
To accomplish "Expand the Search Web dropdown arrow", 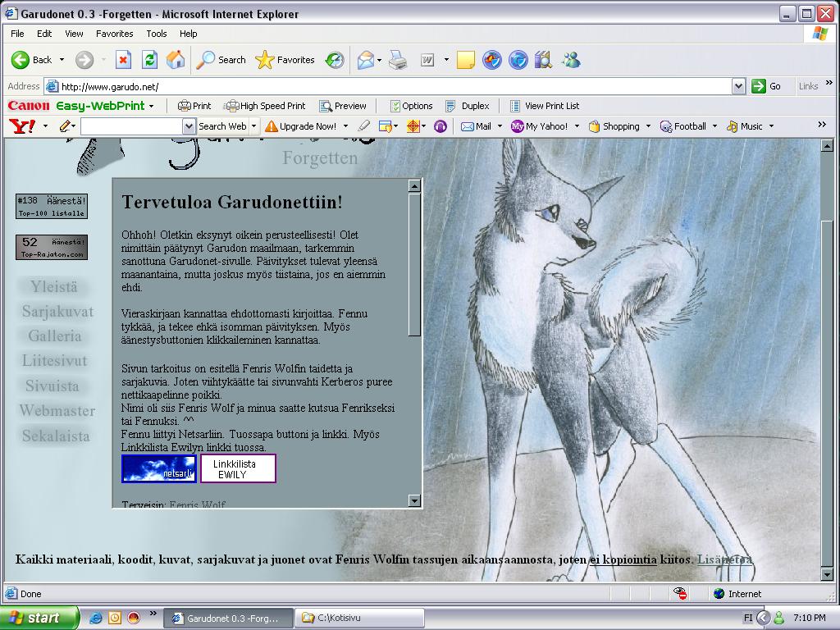I will click(254, 126).
